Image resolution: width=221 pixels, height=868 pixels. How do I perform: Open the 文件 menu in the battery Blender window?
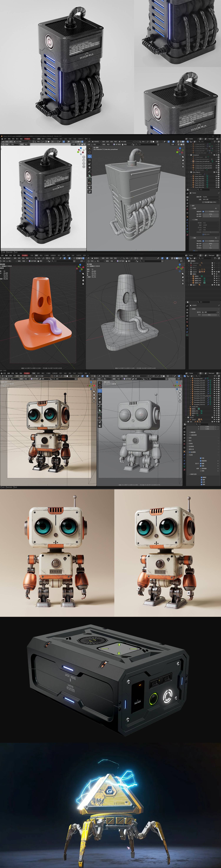5,138
